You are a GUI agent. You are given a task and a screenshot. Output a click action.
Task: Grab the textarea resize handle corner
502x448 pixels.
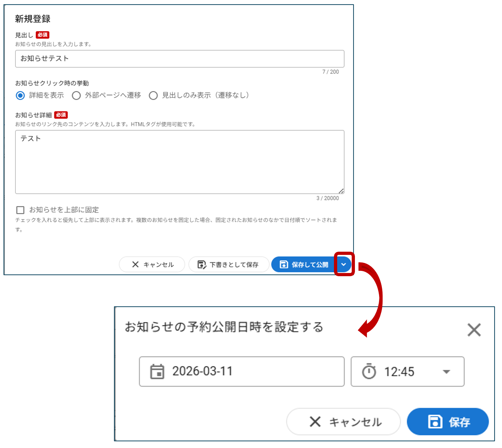click(x=341, y=191)
